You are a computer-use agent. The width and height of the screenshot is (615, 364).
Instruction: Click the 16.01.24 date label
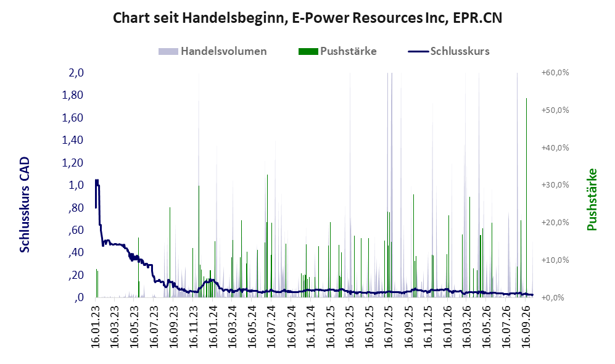(213, 326)
